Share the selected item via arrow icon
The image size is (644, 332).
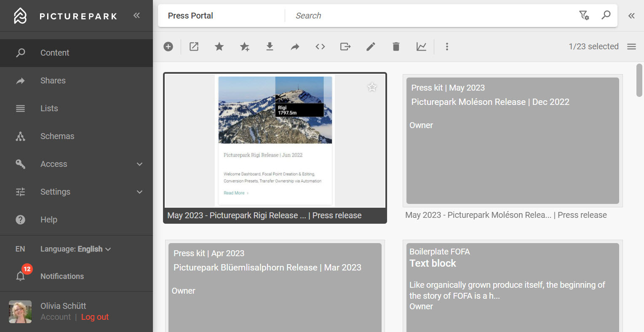point(295,46)
